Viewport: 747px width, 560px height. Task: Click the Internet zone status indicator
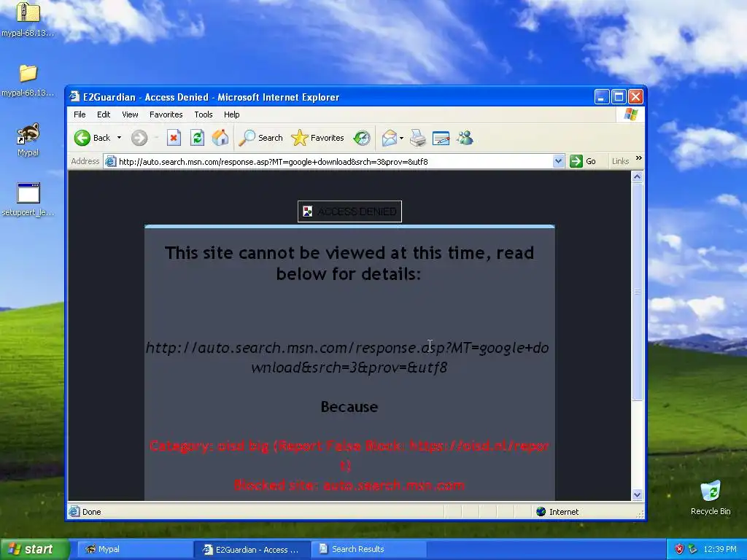(x=557, y=512)
